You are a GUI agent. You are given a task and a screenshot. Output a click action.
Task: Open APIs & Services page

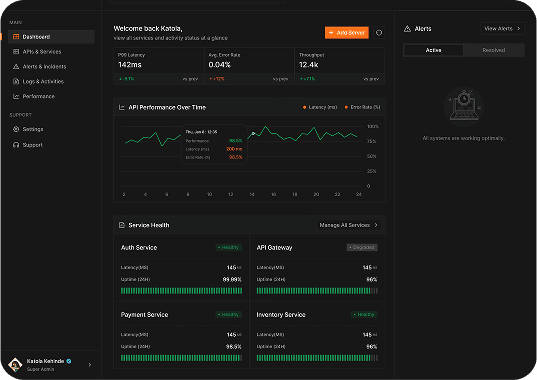[51, 52]
